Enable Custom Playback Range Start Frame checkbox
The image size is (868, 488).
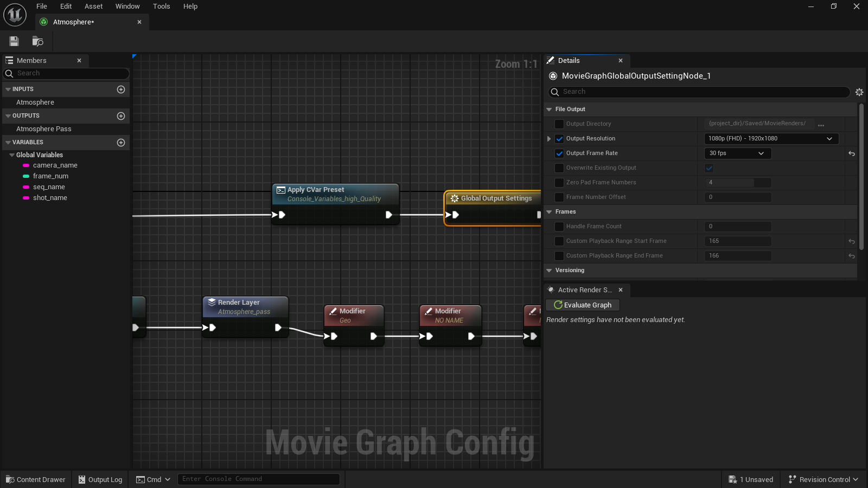pyautogui.click(x=559, y=241)
